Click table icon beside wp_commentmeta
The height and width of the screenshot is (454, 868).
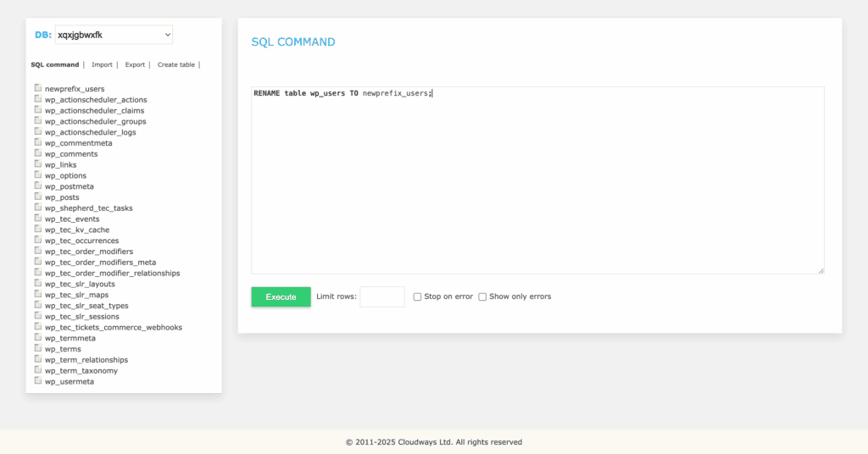point(37,142)
